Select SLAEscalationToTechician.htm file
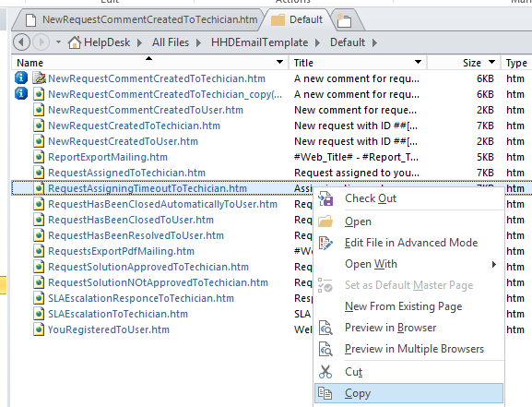Viewport: 532px width, 407px height. click(118, 314)
